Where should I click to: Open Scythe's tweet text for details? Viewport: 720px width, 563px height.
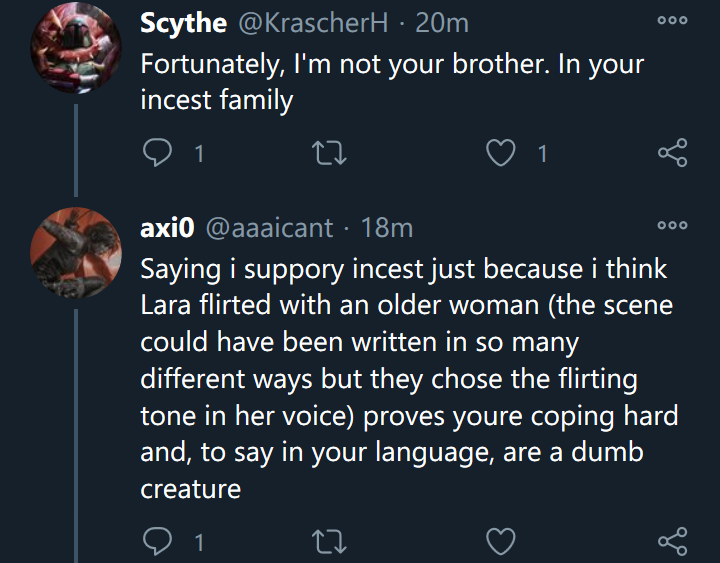(392, 82)
